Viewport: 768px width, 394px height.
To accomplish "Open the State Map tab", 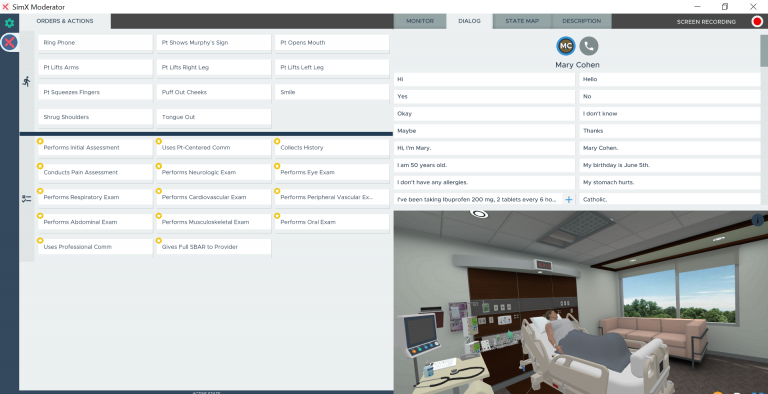I will (522, 21).
